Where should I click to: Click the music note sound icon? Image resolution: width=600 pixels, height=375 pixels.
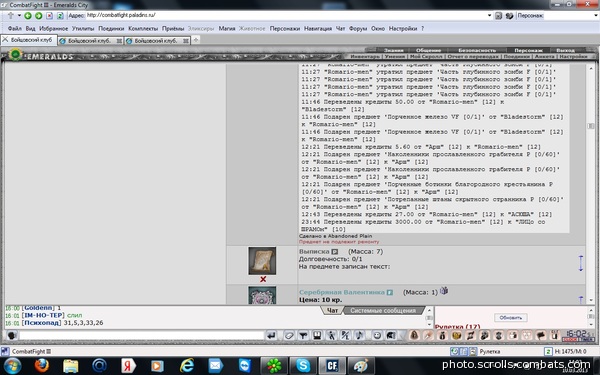click(x=359, y=336)
